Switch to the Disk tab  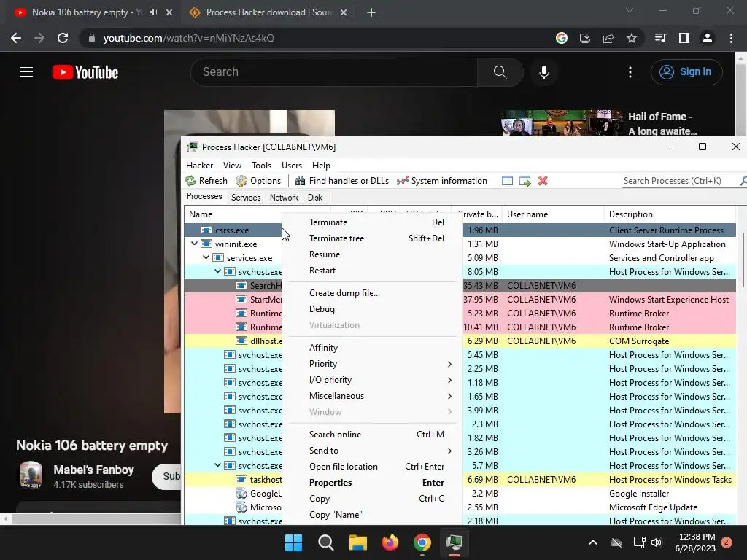point(315,197)
